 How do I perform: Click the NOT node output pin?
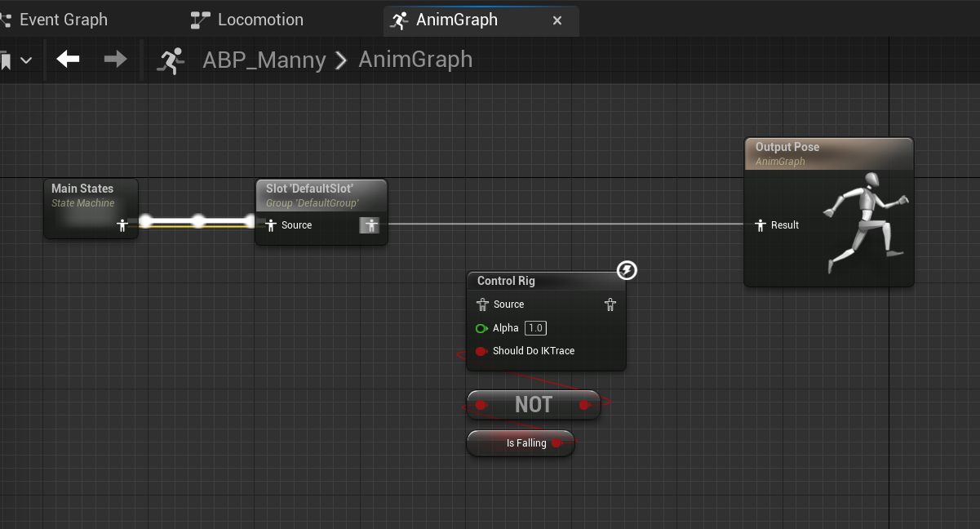point(585,405)
